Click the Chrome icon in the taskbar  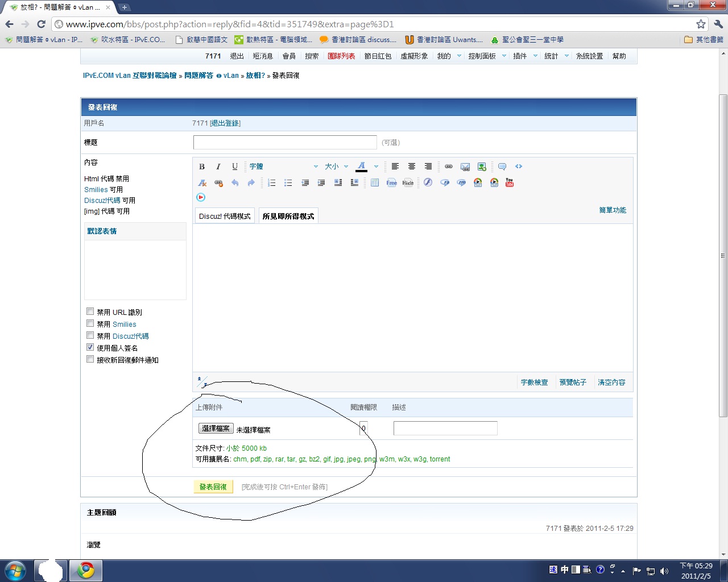tap(86, 570)
